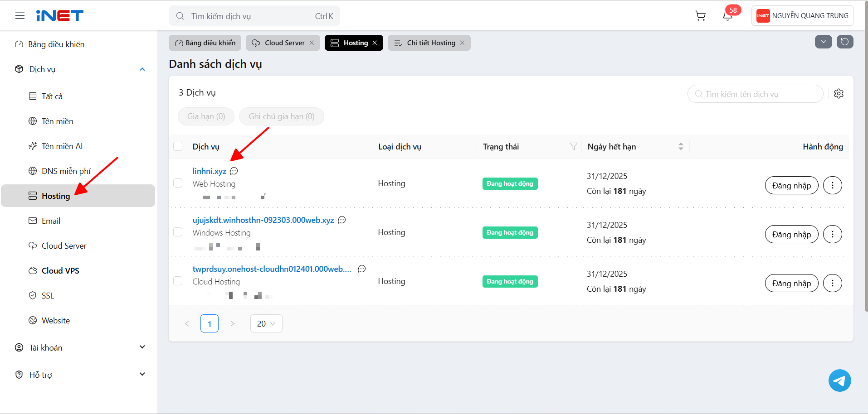This screenshot has height=414, width=868.
Task: Focus the Tìm kiếm tên dịch vụ field
Action: [x=756, y=94]
